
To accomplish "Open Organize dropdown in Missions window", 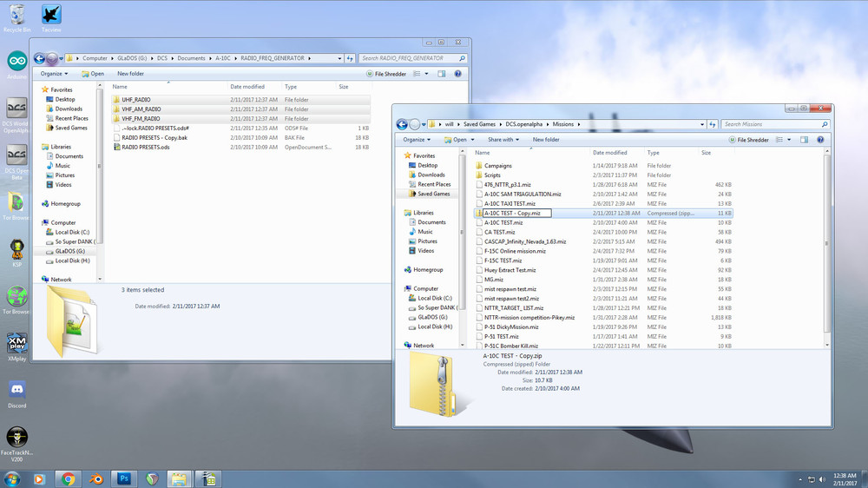I will pyautogui.click(x=418, y=139).
